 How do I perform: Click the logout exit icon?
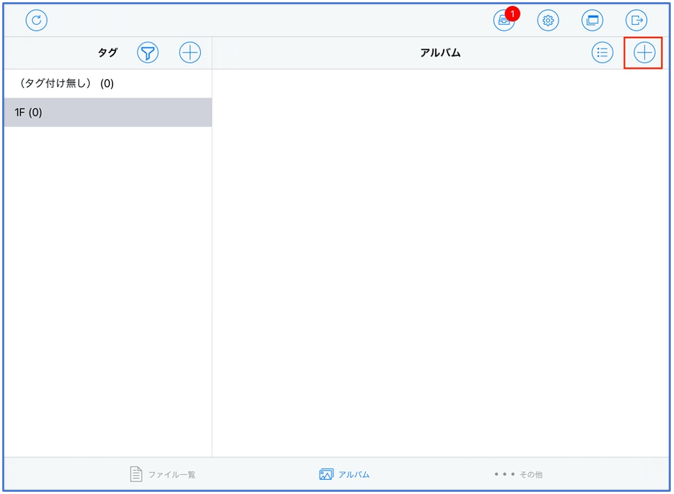click(637, 20)
